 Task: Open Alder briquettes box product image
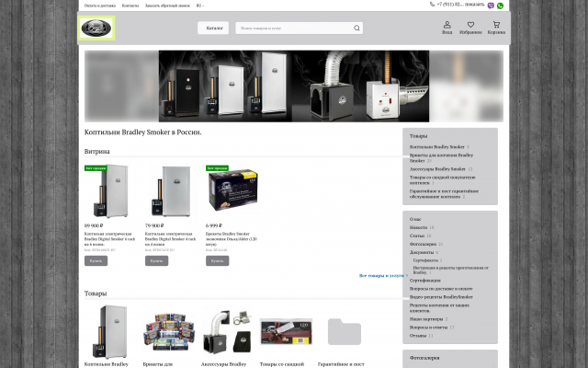click(232, 190)
